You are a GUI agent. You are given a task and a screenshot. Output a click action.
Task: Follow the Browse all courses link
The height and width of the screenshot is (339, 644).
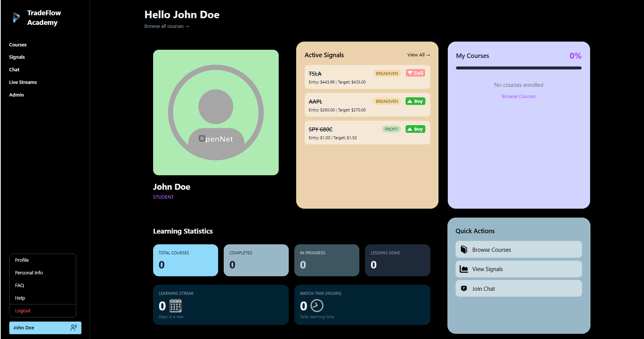166,26
